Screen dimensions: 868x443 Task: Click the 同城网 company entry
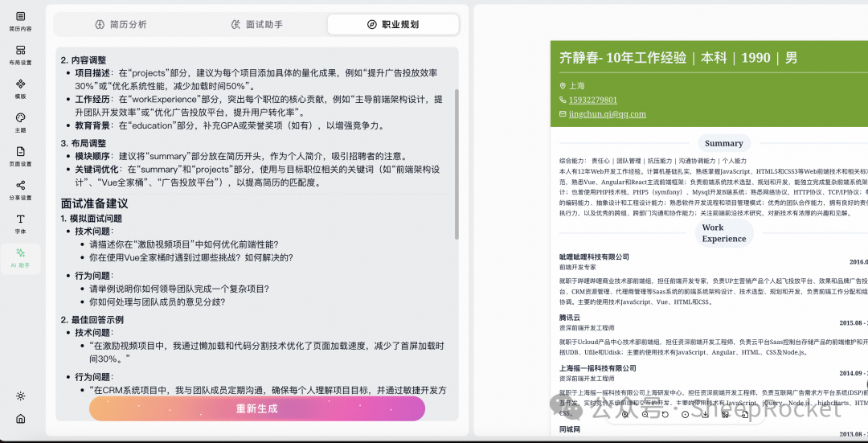[x=570, y=429]
